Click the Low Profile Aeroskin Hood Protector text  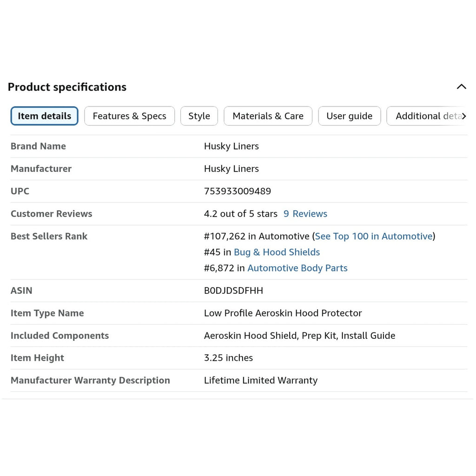pyautogui.click(x=283, y=313)
